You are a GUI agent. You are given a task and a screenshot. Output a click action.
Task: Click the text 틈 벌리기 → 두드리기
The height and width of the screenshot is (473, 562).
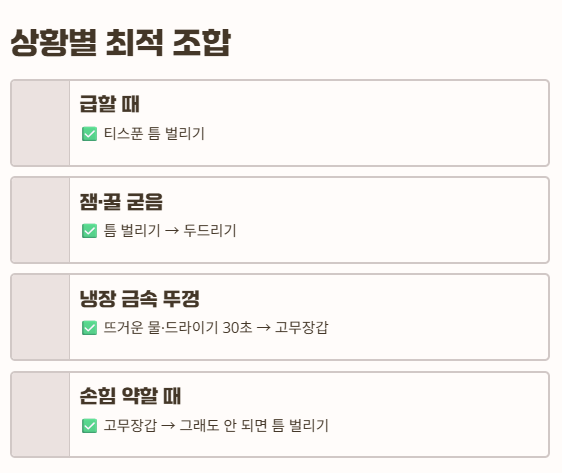point(170,230)
